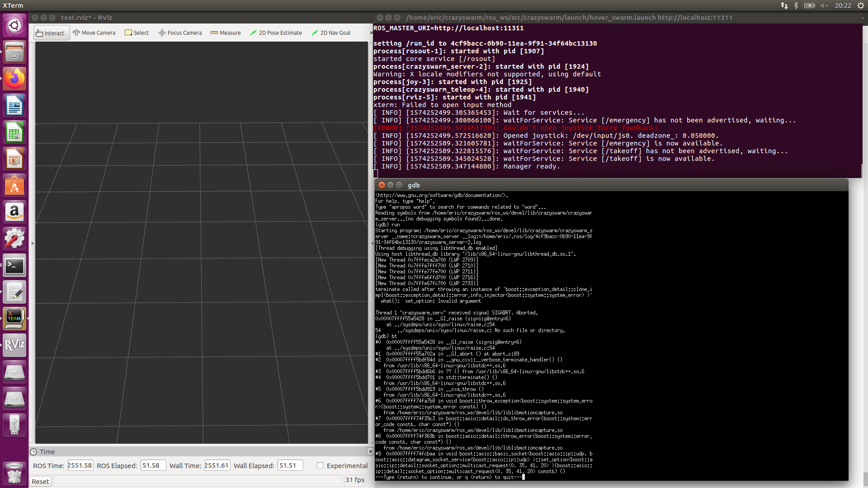Open the Terminal icon in the dock
The height and width of the screenshot is (488, 868).
[14, 266]
